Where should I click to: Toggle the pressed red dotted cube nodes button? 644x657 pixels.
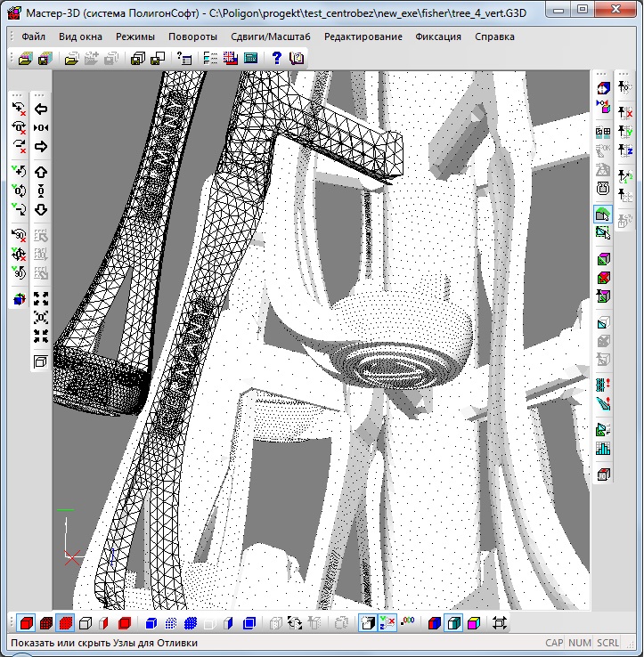pos(65,623)
